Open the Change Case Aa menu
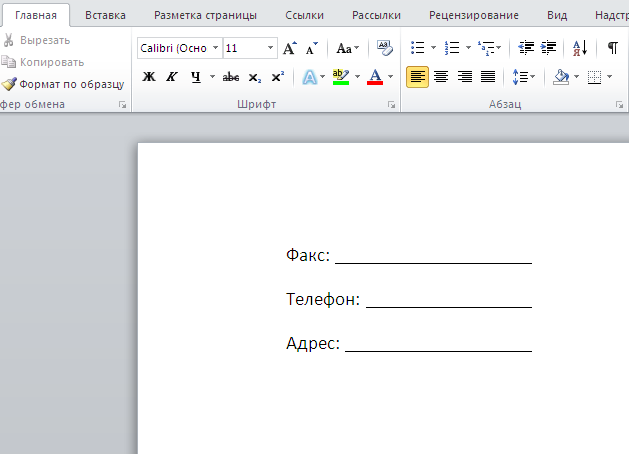Viewport: 629px width, 454px height. 347,48
